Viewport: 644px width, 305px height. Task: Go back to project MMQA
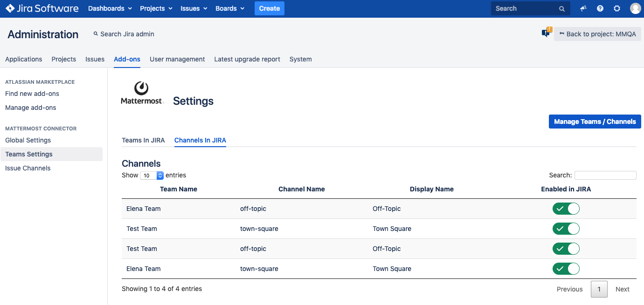[x=597, y=34]
